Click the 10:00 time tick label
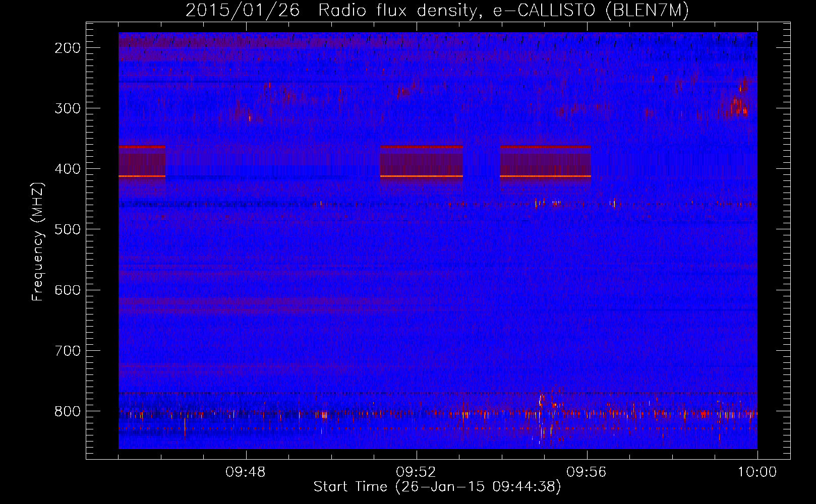Screen dimensions: 816x504 point(757,472)
